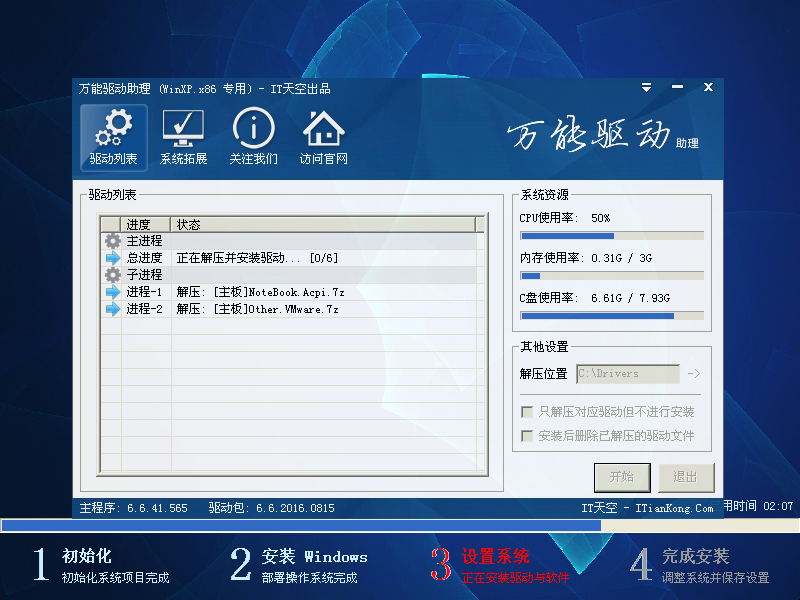Click the 主程序: 6.6.41.565 status text
Screen dimensions: 800x600
pos(134,508)
